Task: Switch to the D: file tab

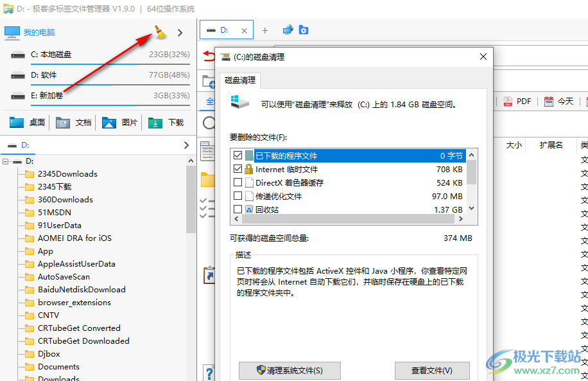Action: [x=224, y=30]
